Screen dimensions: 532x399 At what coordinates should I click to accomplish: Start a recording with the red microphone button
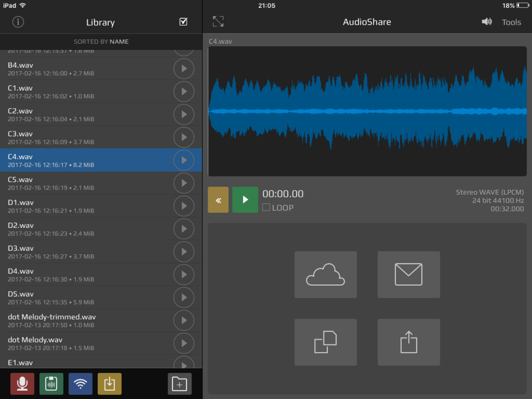pos(22,384)
